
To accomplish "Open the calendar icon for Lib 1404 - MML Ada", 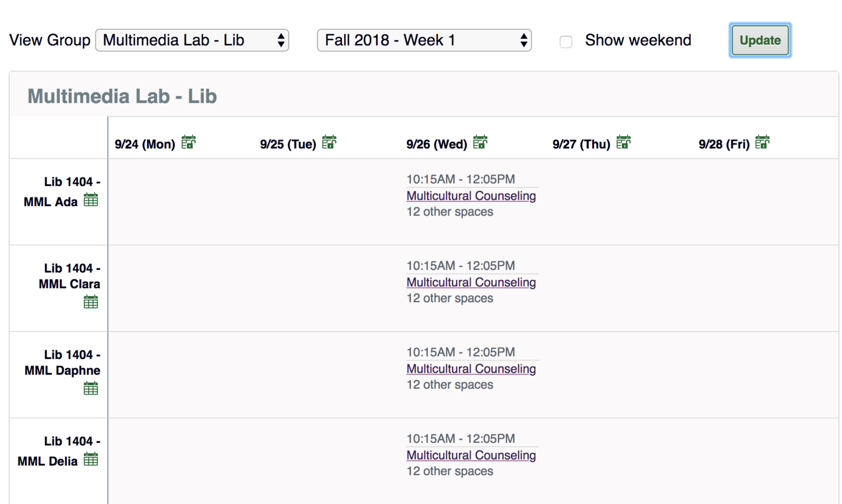I will 91,200.
